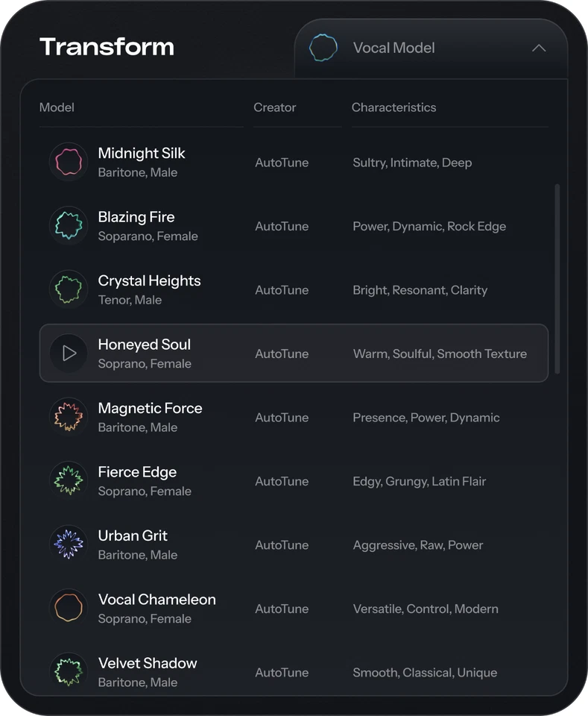Click the Velvet Shadow avatar icon
This screenshot has height=716, width=588.
coord(69,671)
